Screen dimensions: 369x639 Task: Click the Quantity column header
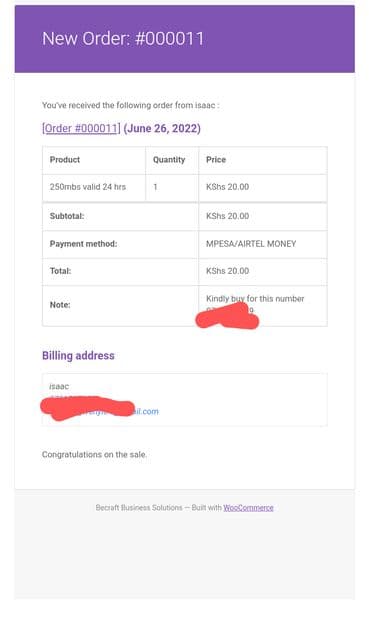172,160
